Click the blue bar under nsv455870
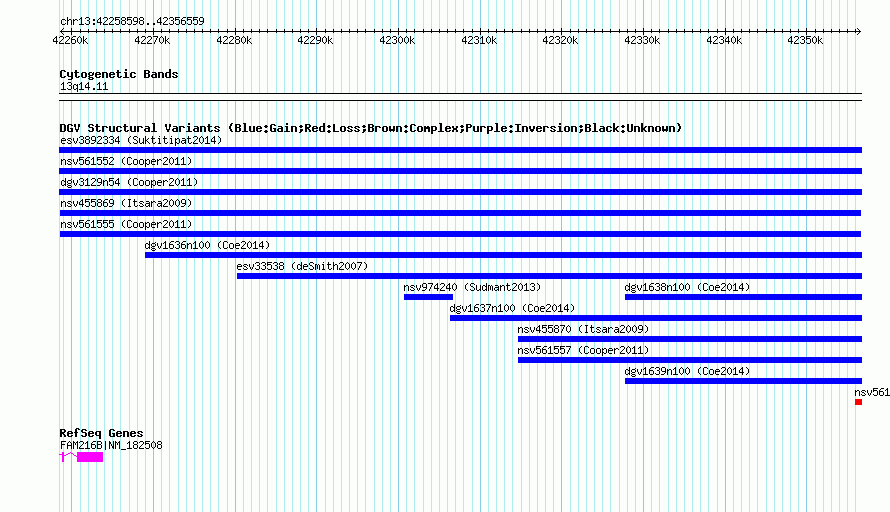Viewport: 890px width, 512px height. [690, 339]
